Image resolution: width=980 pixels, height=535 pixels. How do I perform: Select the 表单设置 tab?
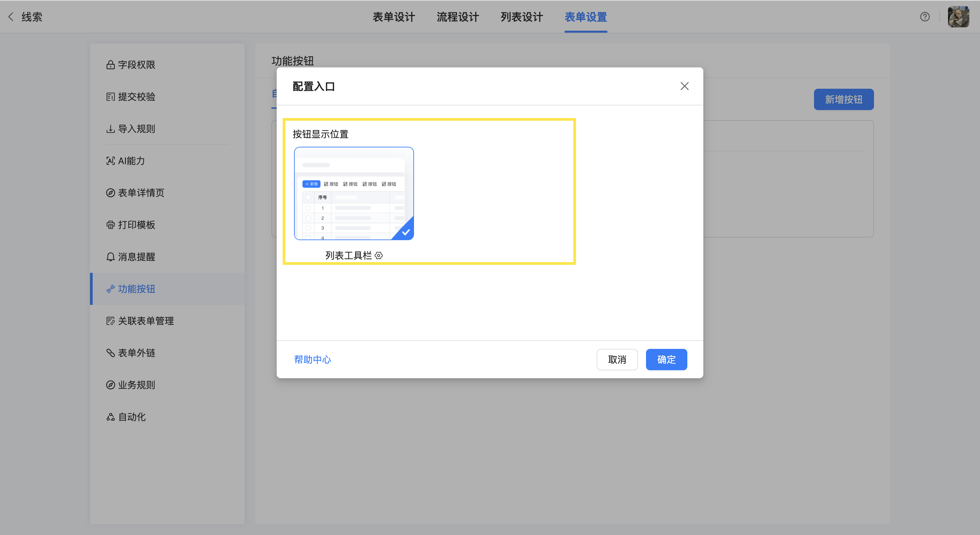point(585,17)
